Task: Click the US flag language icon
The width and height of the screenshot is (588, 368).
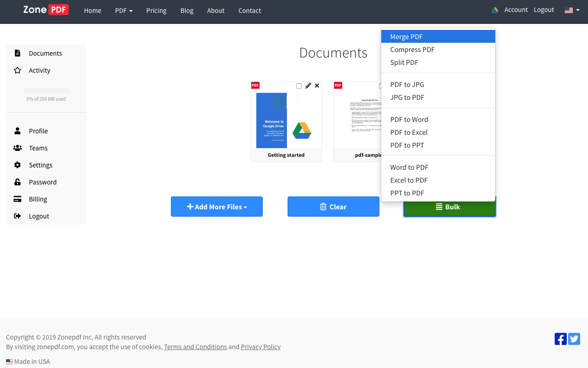Action: [569, 10]
